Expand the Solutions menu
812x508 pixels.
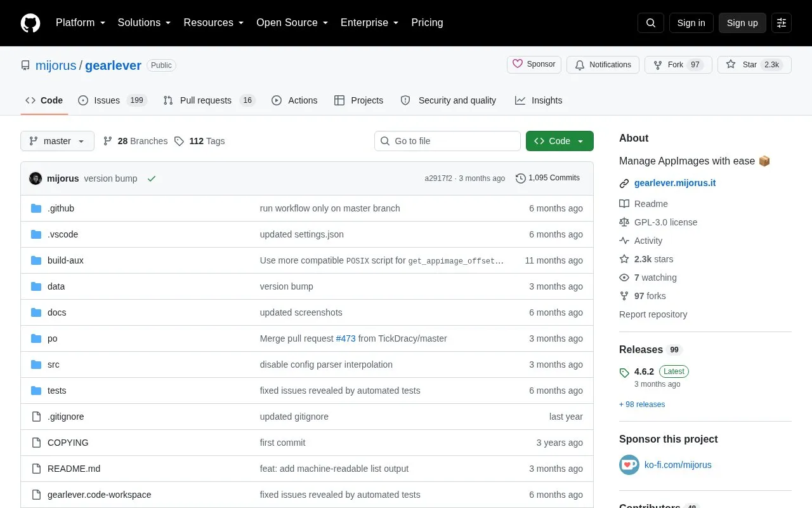145,23
